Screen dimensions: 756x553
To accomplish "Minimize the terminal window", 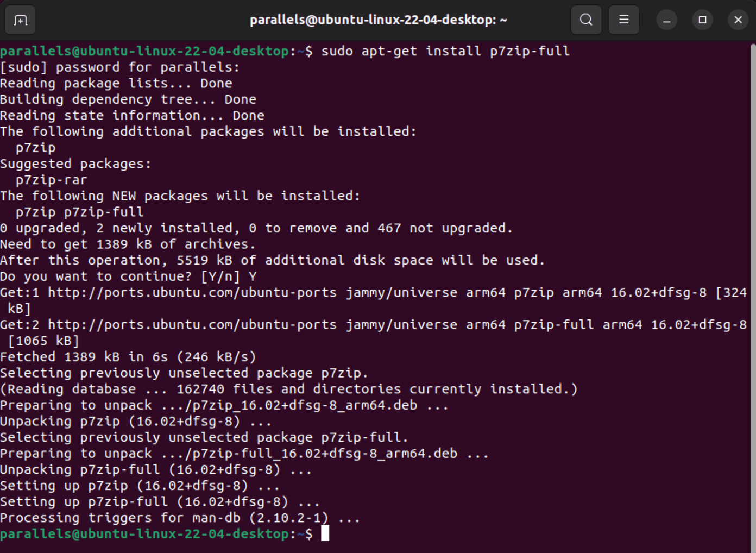I will (667, 20).
